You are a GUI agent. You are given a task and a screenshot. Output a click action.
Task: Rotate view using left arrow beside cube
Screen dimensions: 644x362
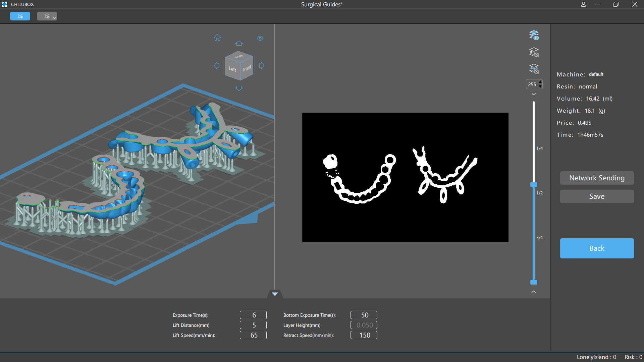217,66
